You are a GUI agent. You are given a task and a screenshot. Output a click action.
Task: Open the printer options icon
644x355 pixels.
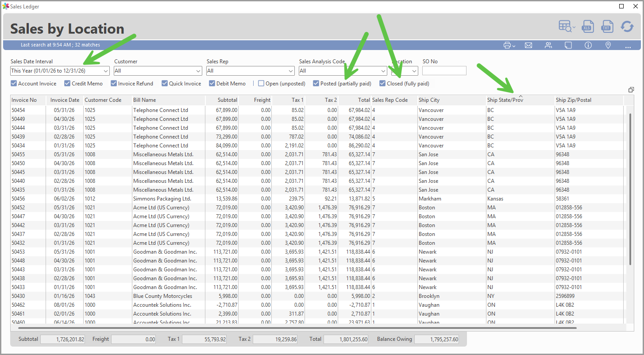pyautogui.click(x=509, y=45)
